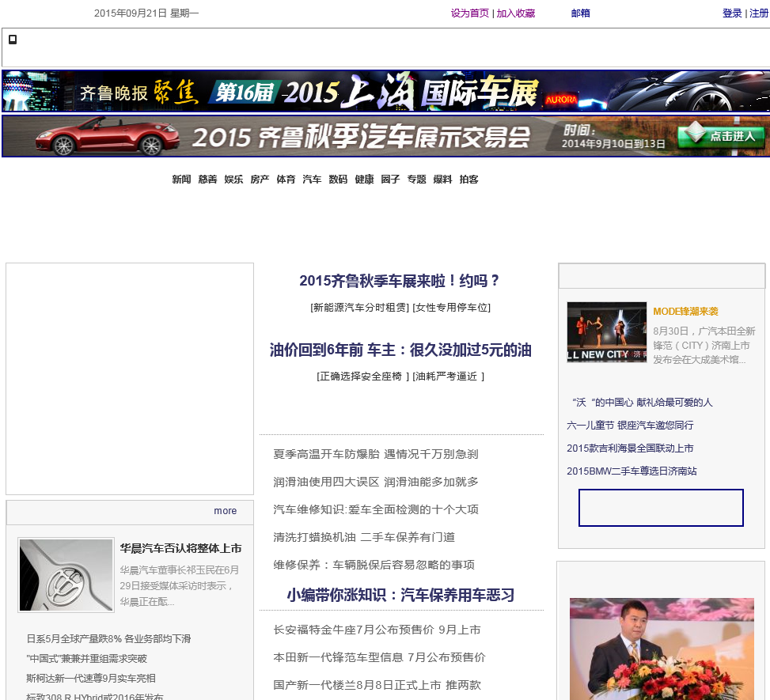This screenshot has height=700, width=770.
Task: Open the 拍客 navigation item
Action: point(468,180)
